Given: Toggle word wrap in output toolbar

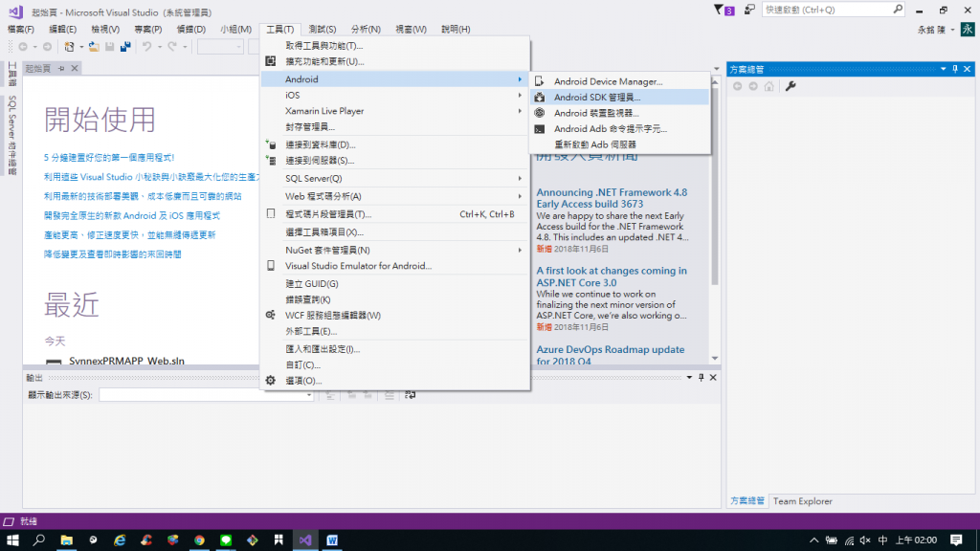Looking at the screenshot, I should 410,395.
